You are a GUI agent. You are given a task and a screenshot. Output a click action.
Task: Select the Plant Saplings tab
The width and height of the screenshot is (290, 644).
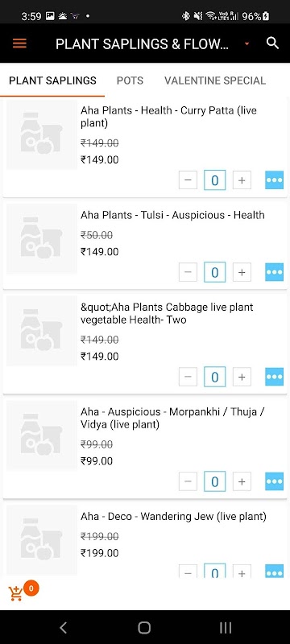coord(52,80)
